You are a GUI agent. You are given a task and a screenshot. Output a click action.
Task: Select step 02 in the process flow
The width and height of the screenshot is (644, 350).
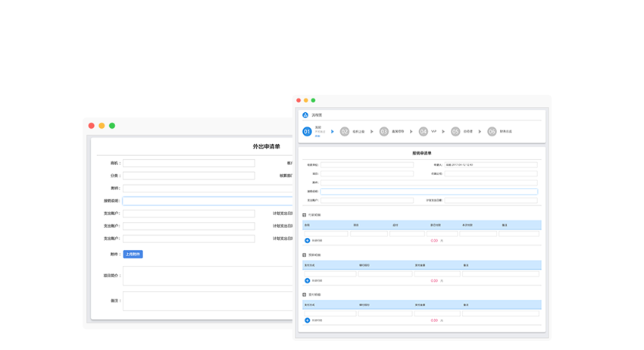pos(345,132)
